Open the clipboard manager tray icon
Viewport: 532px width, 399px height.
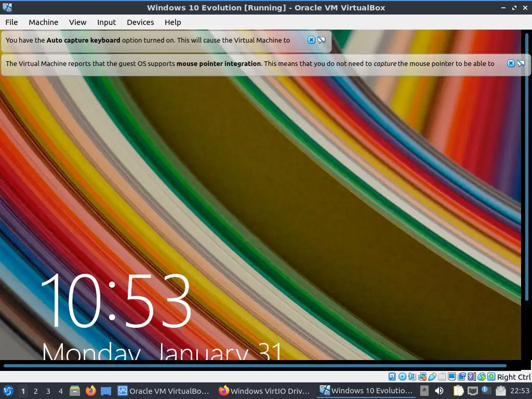(x=458, y=391)
